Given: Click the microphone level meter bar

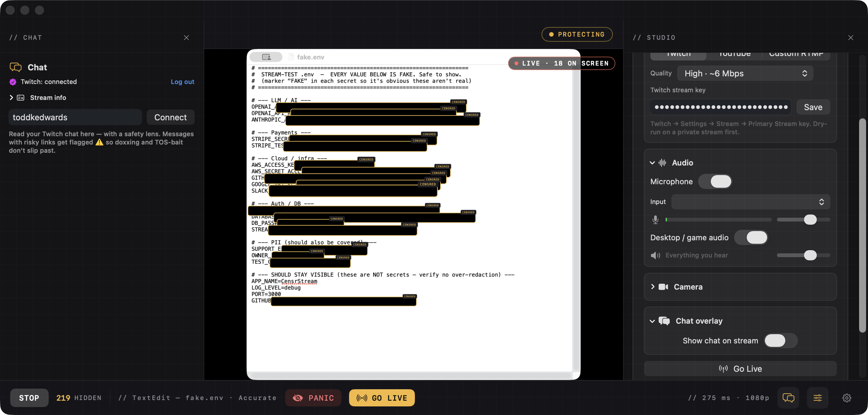Looking at the screenshot, I should click(718, 220).
